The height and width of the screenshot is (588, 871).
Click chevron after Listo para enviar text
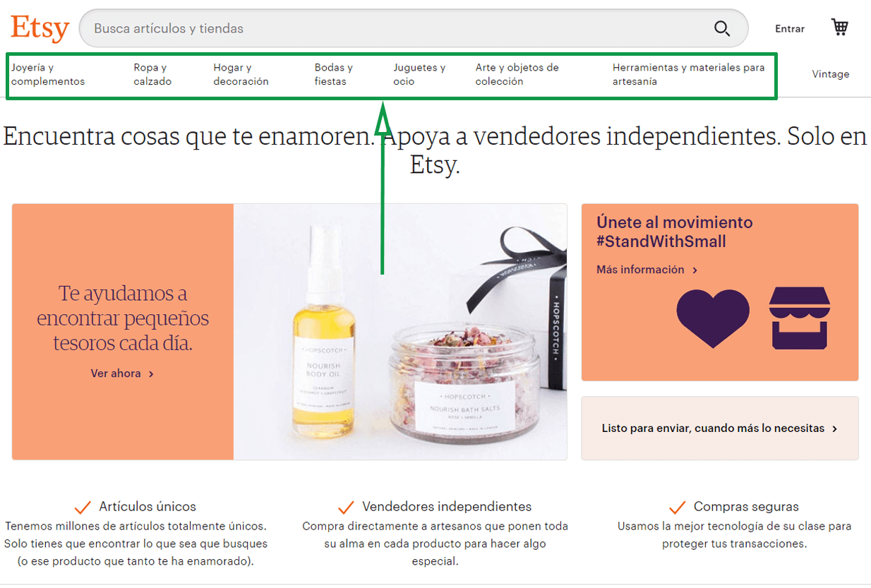coord(835,428)
